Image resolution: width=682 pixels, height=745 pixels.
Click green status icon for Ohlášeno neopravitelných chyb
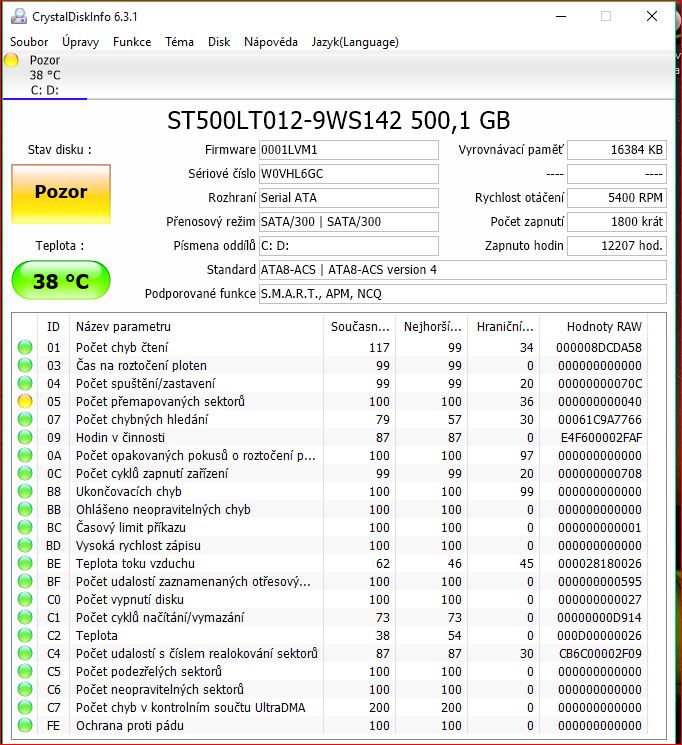coord(25,509)
